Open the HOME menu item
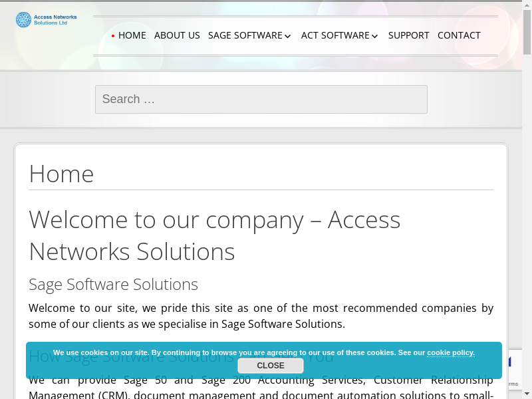Image resolution: width=532 pixels, height=399 pixels. 132,35
